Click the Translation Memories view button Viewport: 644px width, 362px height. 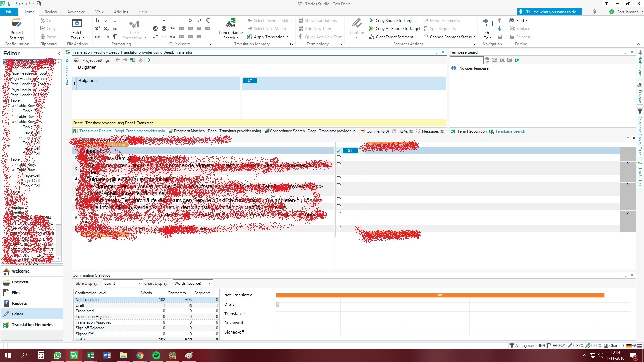pos(32,325)
